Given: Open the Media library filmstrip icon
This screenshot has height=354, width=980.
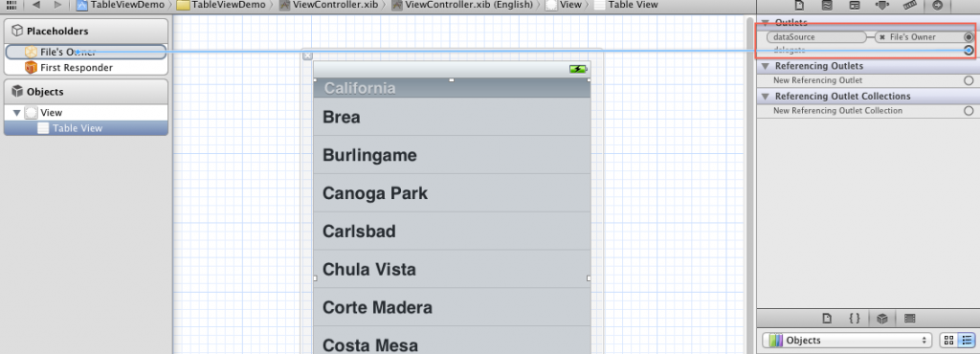Looking at the screenshot, I should click(x=909, y=319).
